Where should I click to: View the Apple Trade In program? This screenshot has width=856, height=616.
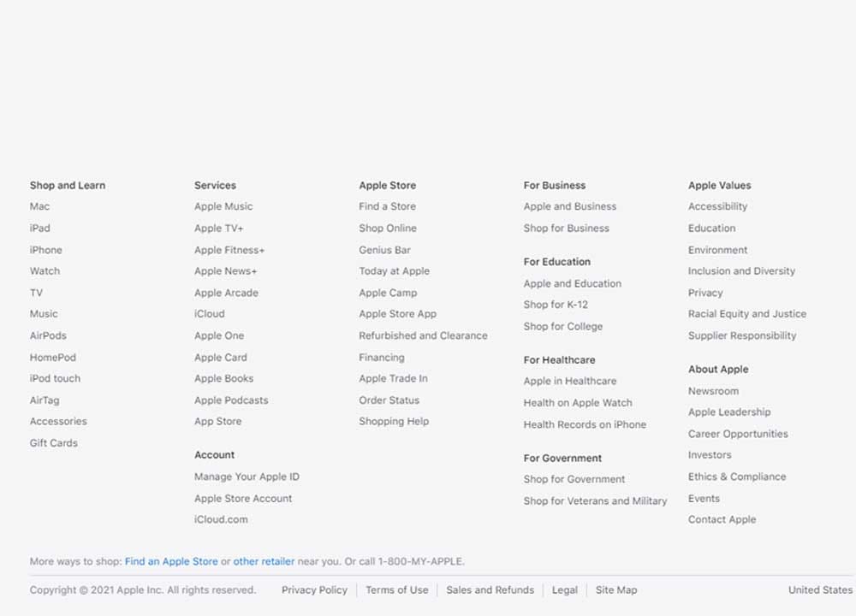pos(393,378)
